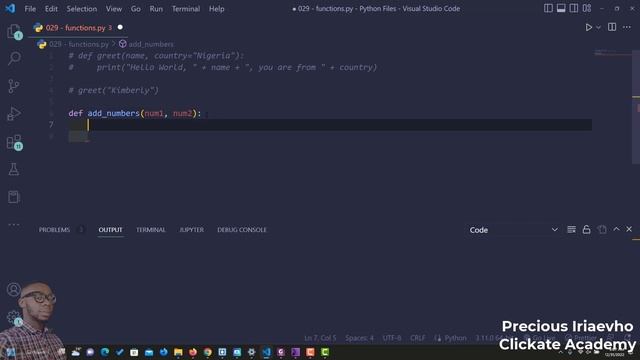Open the Accounts menu icon
The height and width of the screenshot is (360, 640).
coord(13,289)
